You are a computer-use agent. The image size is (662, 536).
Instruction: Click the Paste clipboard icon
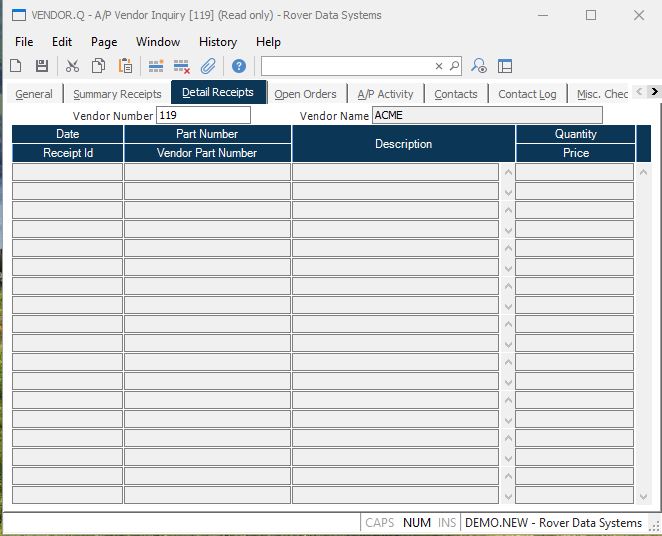125,66
